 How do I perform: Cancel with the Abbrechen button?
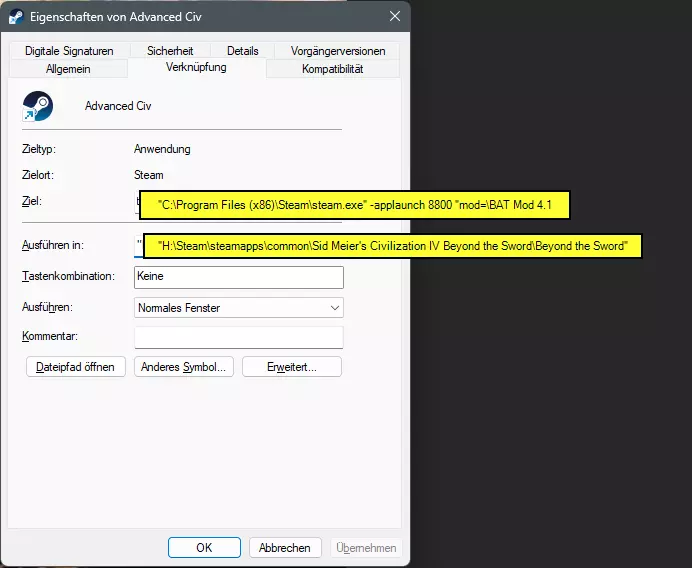(285, 548)
